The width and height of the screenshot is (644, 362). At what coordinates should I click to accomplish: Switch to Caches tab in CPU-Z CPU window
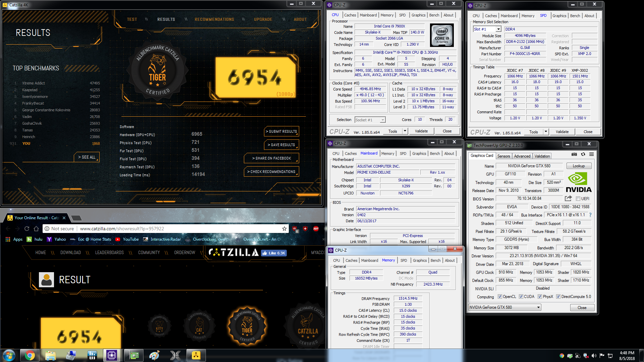click(350, 15)
